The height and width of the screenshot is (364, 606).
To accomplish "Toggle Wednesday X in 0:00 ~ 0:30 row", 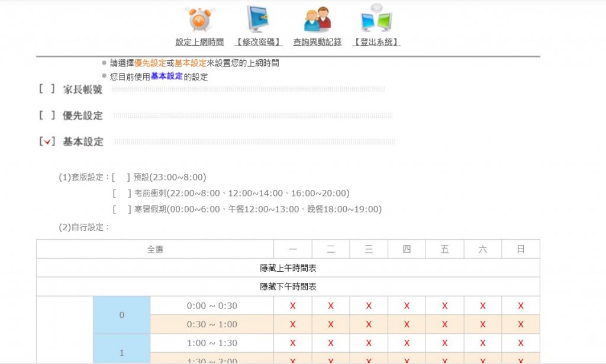I will [x=369, y=305].
